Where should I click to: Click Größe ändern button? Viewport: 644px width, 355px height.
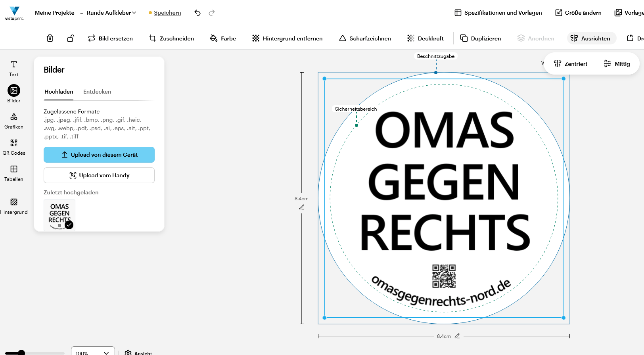[578, 13]
